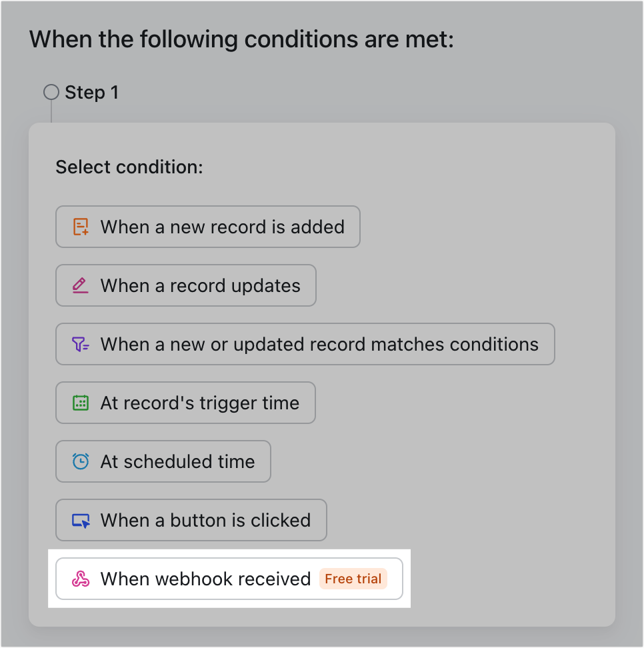The image size is (644, 648).
Task: Click the 'Step 1' label
Action: coord(91,92)
